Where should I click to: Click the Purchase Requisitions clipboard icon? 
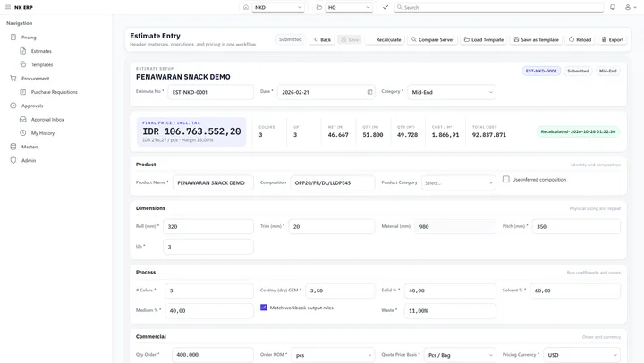click(23, 92)
